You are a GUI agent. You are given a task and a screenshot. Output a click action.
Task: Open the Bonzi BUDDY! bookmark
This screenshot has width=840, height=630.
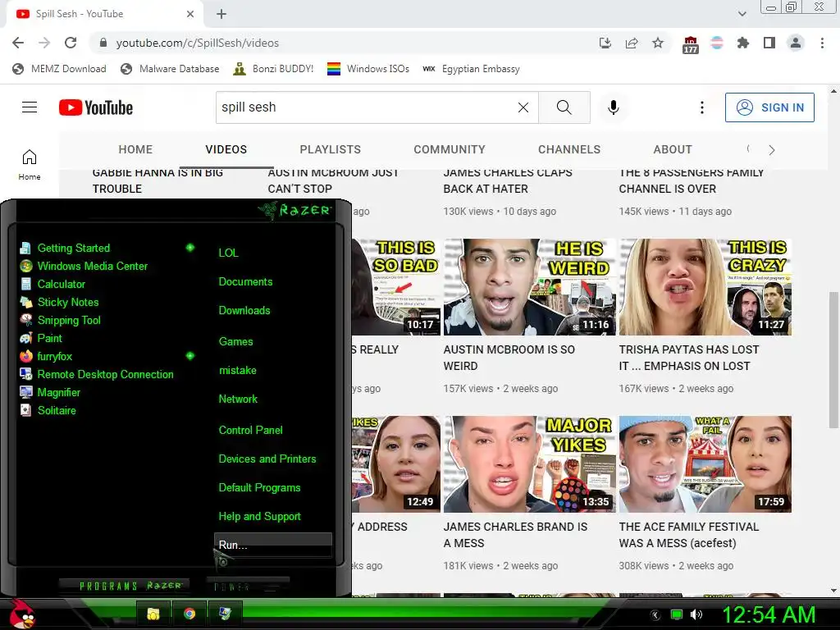pos(274,69)
